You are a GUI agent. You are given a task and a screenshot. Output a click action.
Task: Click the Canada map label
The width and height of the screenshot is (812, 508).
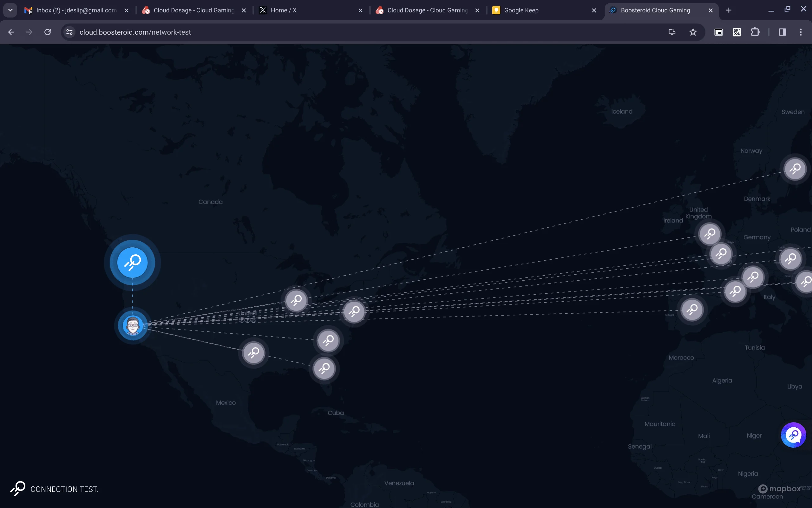[210, 202]
